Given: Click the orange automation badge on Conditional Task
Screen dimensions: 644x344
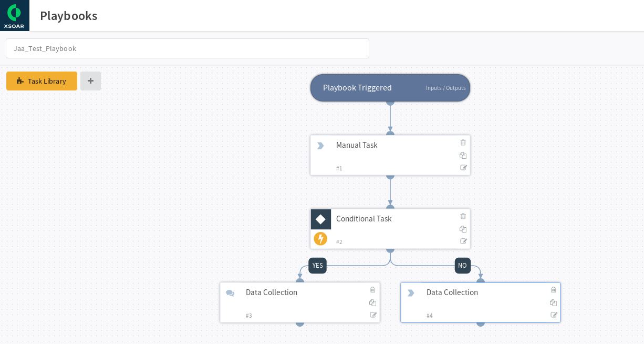Looking at the screenshot, I should [x=321, y=239].
